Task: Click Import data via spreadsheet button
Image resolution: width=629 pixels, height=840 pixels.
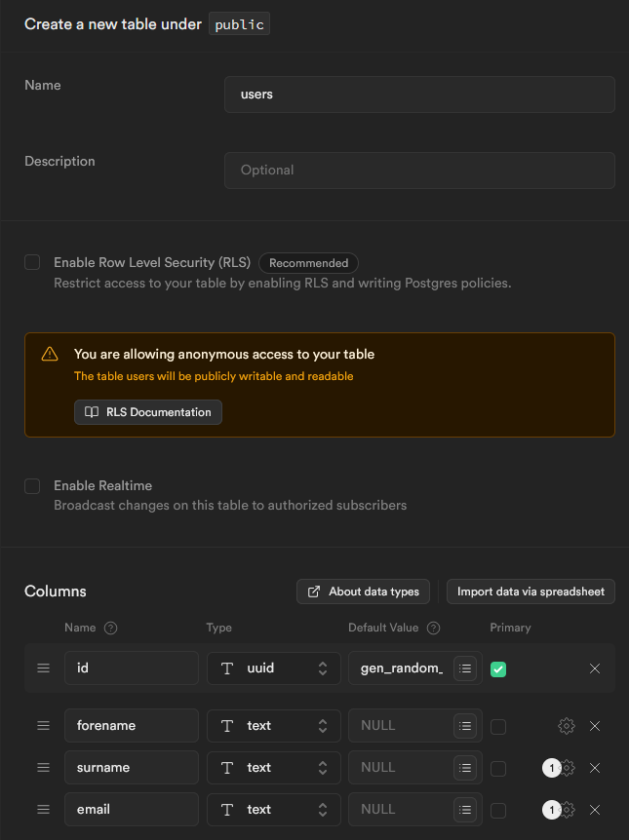Action: point(531,592)
